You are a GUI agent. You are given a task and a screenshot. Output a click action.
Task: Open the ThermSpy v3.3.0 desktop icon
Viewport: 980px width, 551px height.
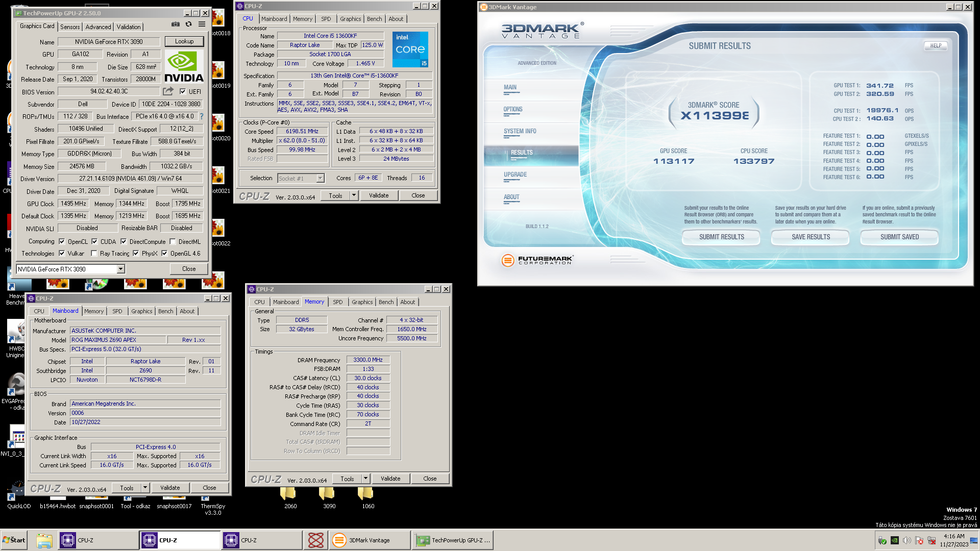[213, 506]
